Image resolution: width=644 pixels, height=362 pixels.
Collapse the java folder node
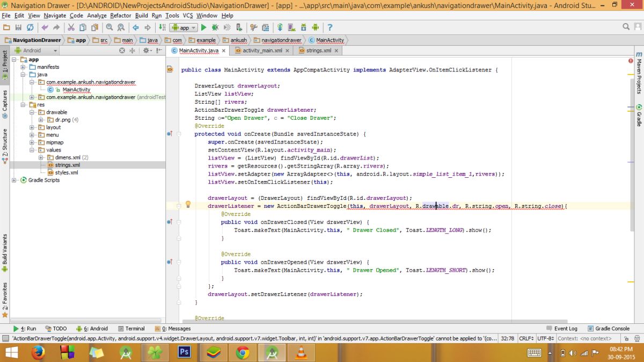tap(23, 75)
